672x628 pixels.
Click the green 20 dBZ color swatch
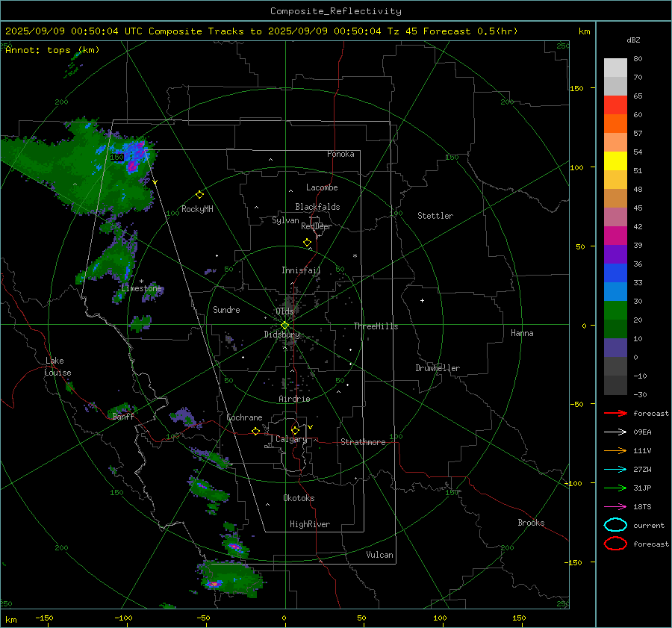[615, 311]
